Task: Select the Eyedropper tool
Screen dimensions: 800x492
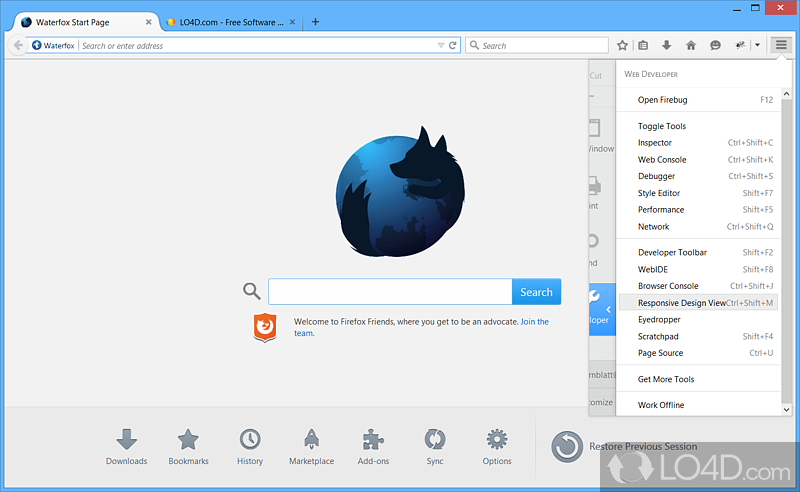Action: coord(698,319)
